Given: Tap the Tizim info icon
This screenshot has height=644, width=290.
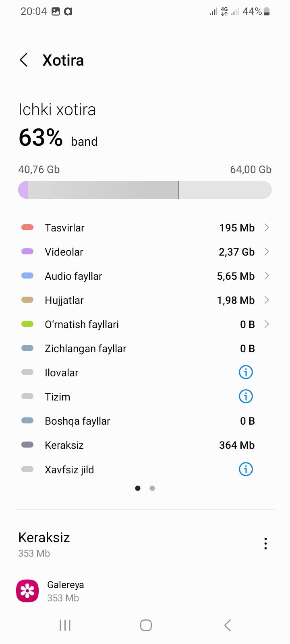Looking at the screenshot, I should tap(246, 396).
